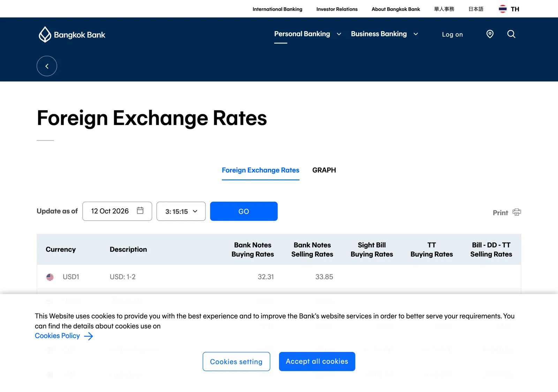Select the Foreign Exchange Rates tab

[261, 170]
